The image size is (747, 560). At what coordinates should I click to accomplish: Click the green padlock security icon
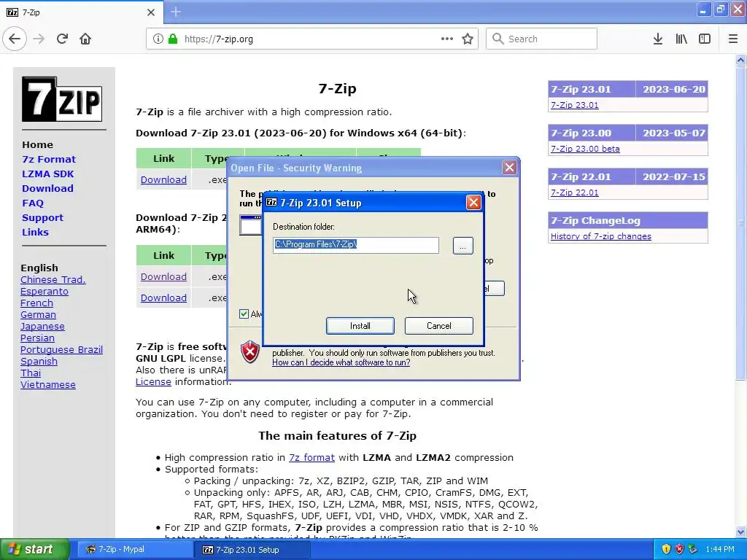173,39
